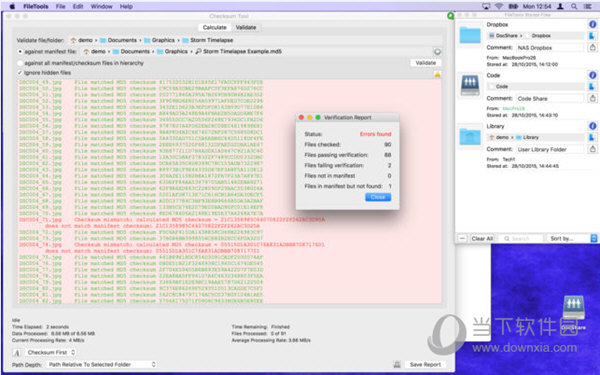Click Close in the Verification Report dialog
Image resolution: width=600 pixels, height=375 pixels.
pyautogui.click(x=378, y=197)
